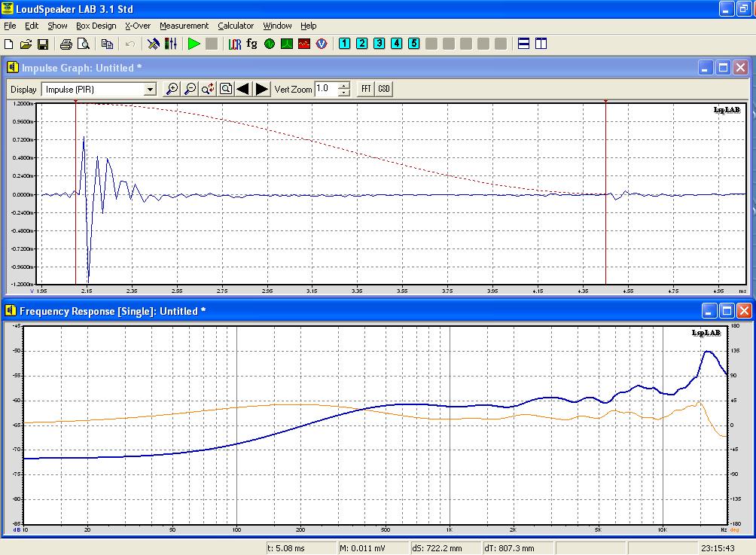Zoom in on the impulse graph
Viewport: 756px width, 555px height.
click(172, 89)
